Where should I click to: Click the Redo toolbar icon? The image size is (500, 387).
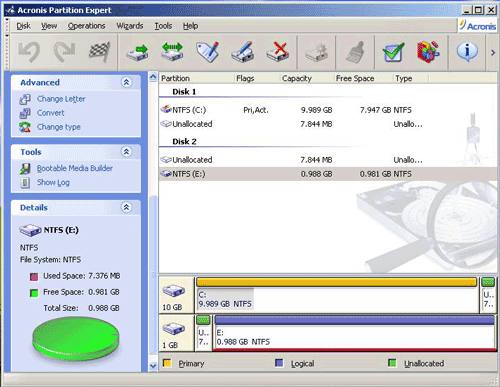click(x=65, y=52)
